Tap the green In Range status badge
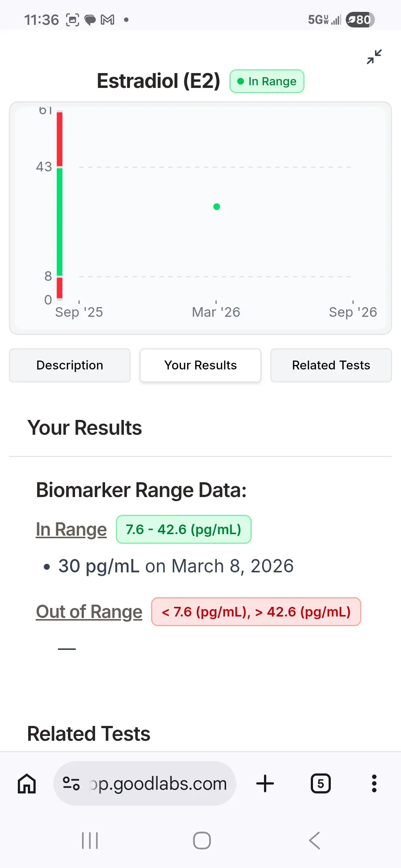This screenshot has height=868, width=401. tap(267, 81)
